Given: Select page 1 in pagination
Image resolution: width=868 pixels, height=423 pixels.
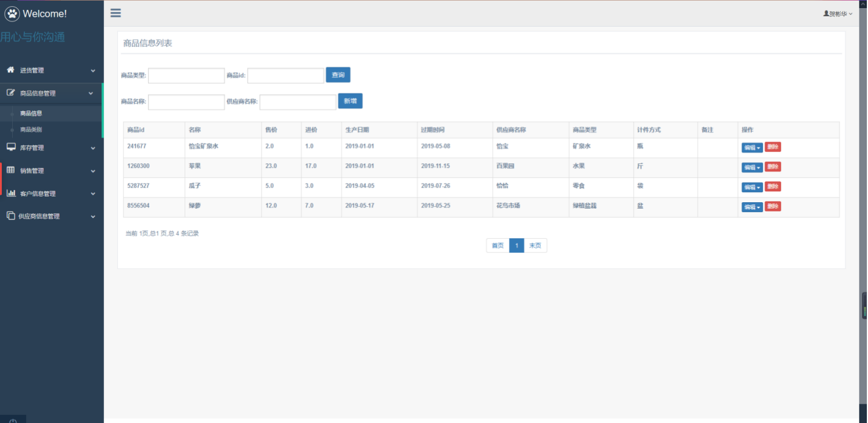Looking at the screenshot, I should click(x=517, y=246).
